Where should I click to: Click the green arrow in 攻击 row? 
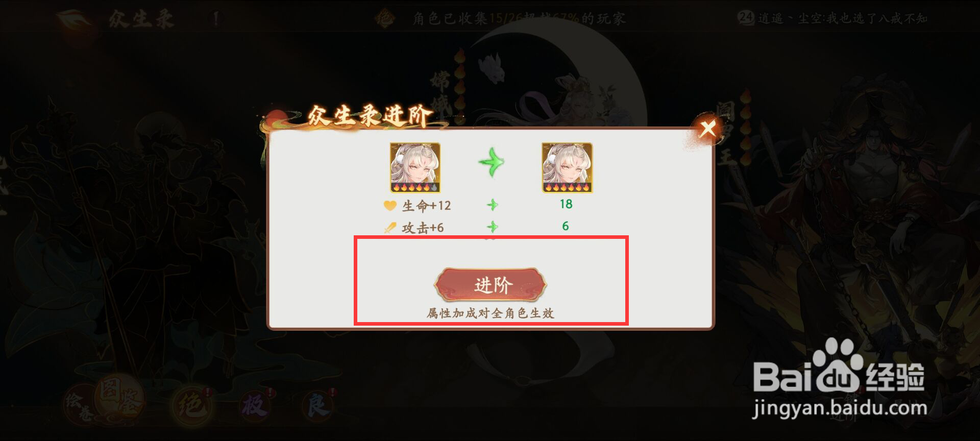492,227
